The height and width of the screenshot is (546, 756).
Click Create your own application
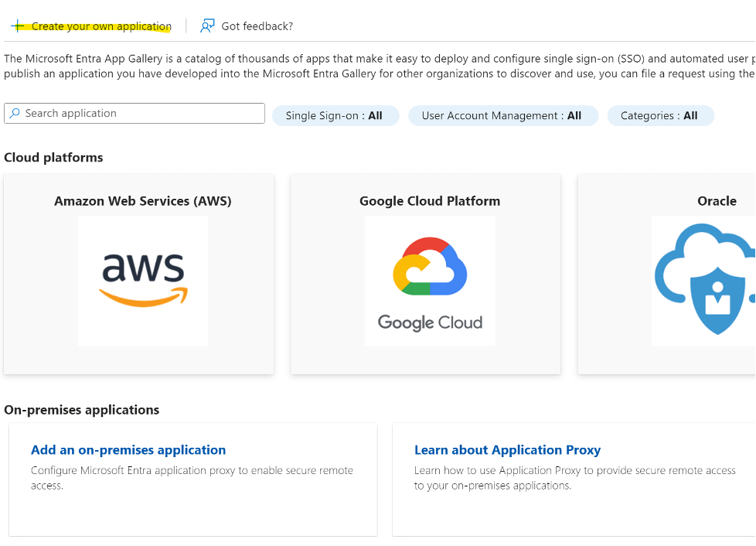pos(101,26)
